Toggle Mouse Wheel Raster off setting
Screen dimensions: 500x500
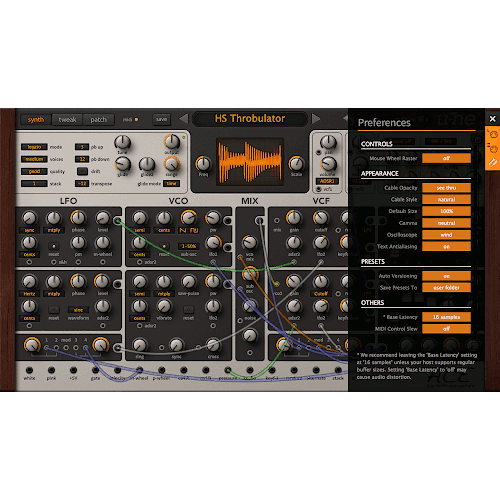(x=446, y=158)
